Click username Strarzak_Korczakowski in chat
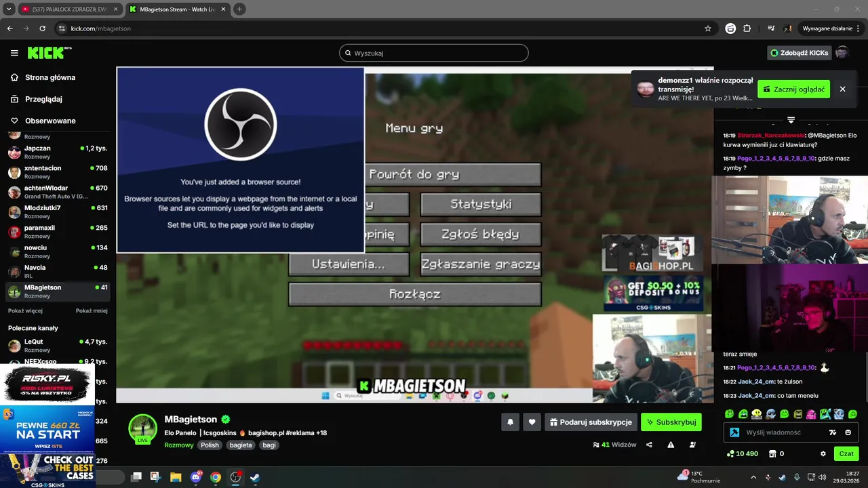 [770, 136]
